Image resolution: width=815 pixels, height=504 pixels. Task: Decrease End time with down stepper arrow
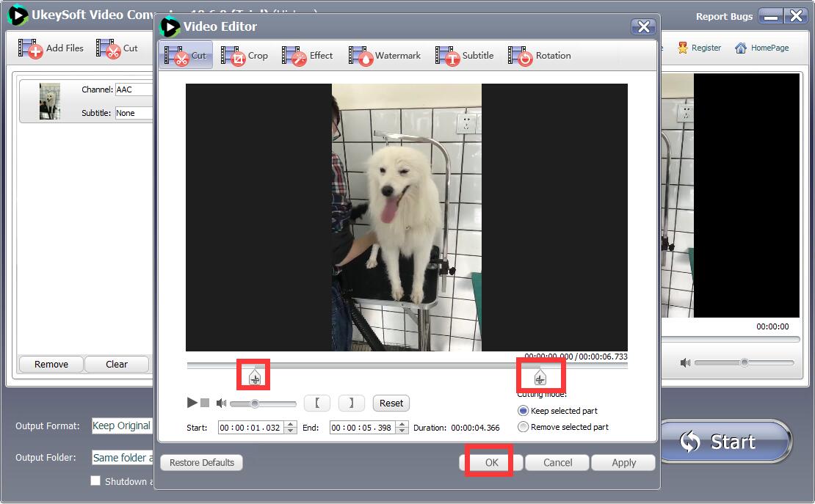(402, 431)
